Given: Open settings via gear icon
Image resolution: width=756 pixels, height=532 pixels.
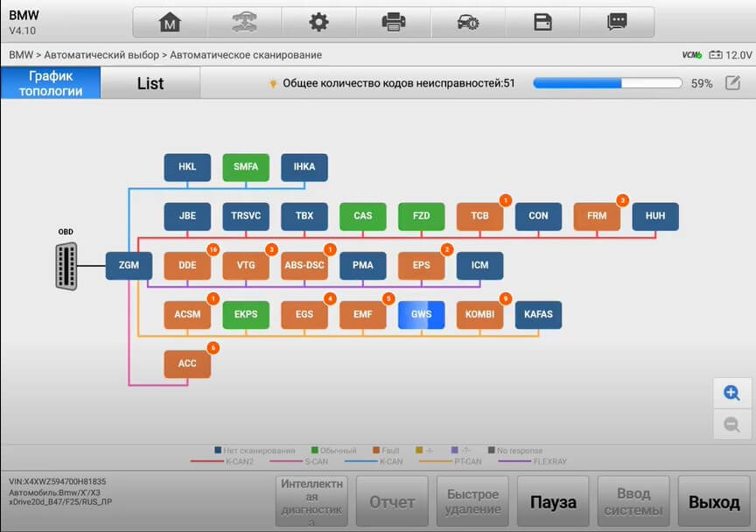Looking at the screenshot, I should pyautogui.click(x=318, y=22).
